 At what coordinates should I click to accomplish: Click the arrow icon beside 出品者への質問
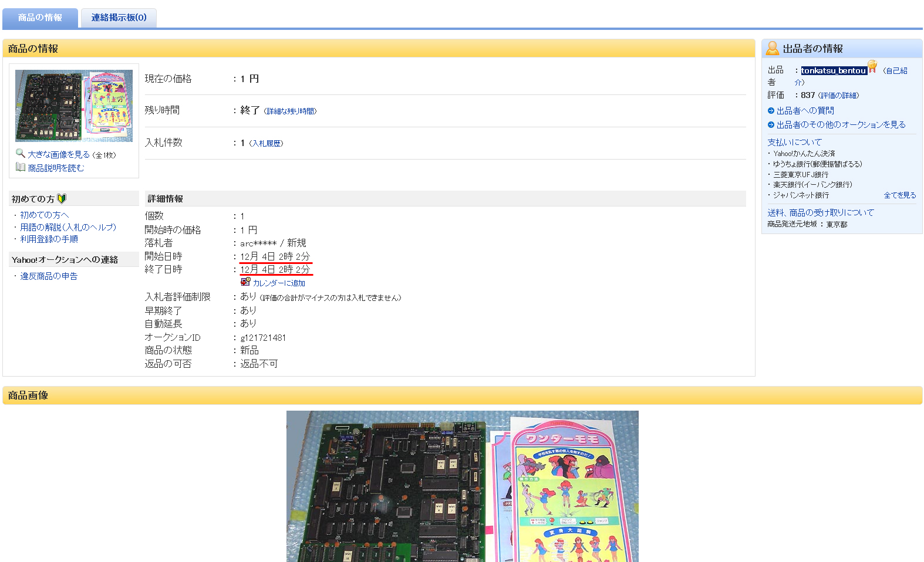point(771,111)
